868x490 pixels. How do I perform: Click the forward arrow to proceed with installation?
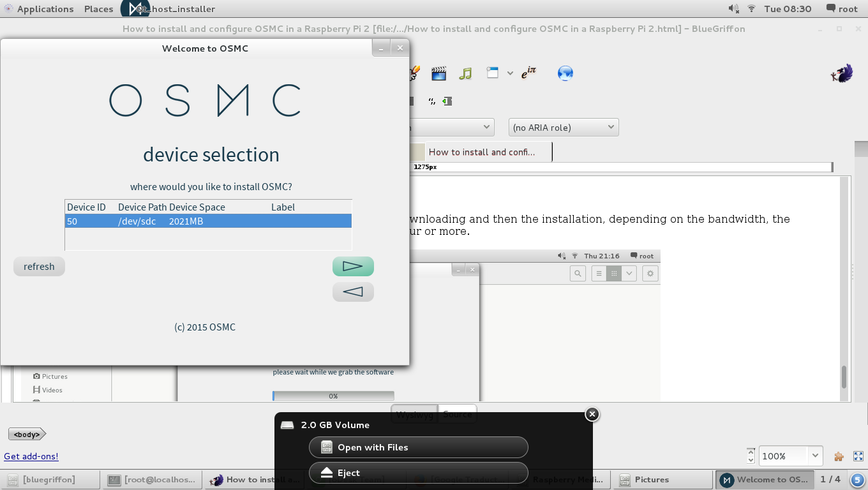(353, 267)
